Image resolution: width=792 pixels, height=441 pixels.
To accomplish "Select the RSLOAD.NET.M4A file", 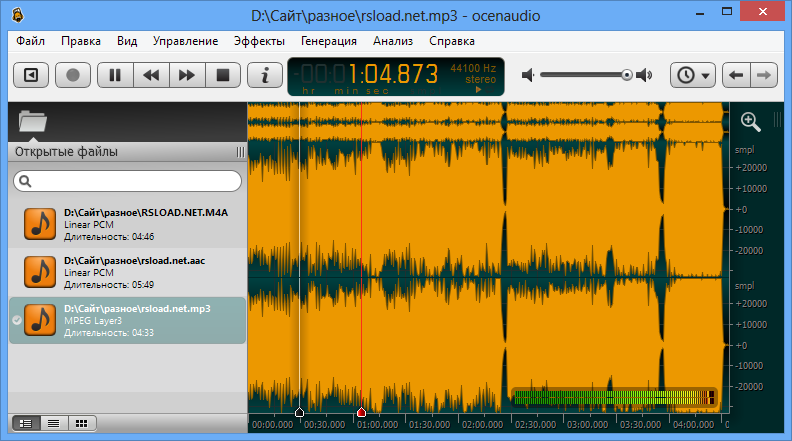I will [x=127, y=224].
